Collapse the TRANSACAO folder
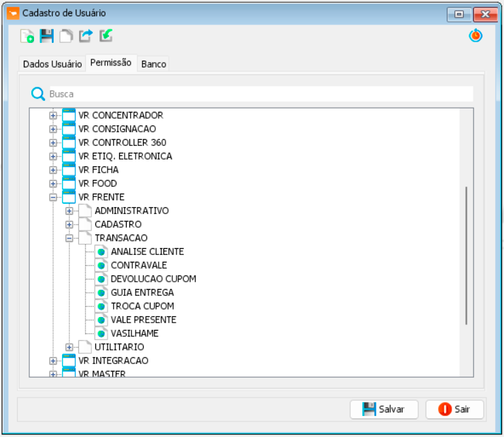This screenshot has height=437, width=504. click(x=69, y=238)
